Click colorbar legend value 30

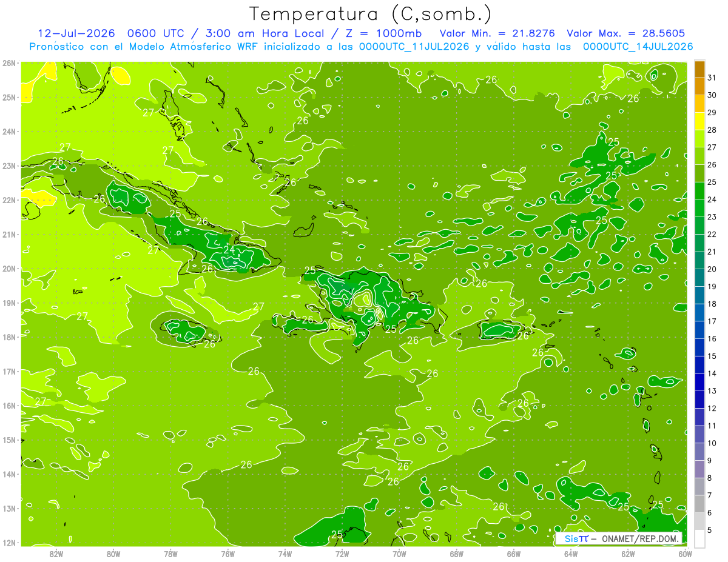pos(712,95)
